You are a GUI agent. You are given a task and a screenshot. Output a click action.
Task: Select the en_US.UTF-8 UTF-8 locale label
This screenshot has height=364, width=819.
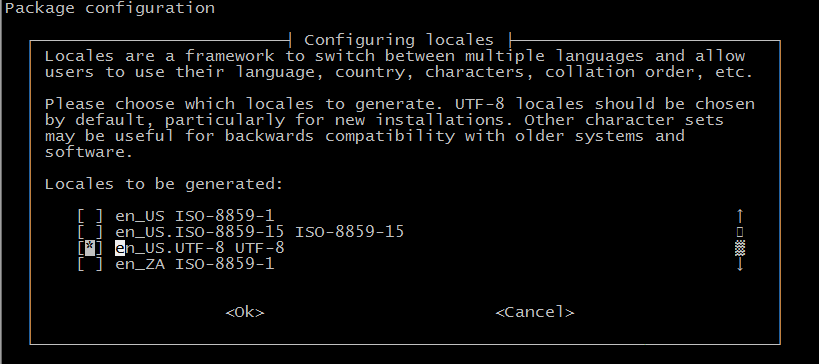[200, 248]
